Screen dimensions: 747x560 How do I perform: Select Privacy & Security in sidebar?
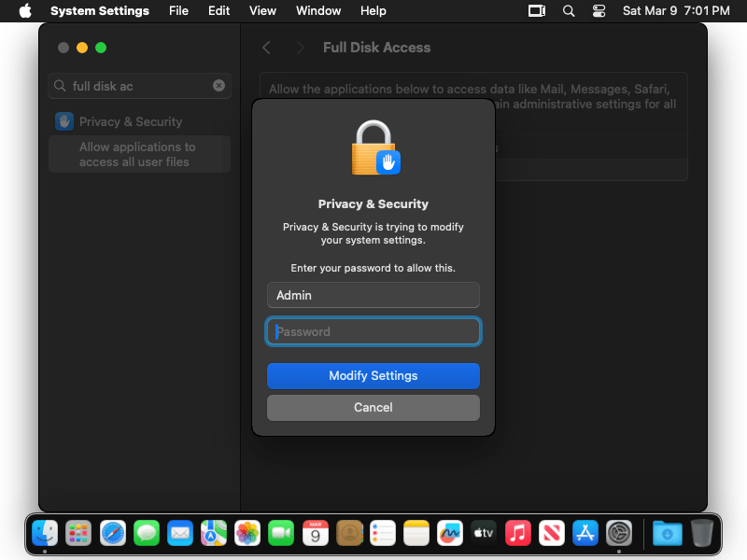point(130,121)
